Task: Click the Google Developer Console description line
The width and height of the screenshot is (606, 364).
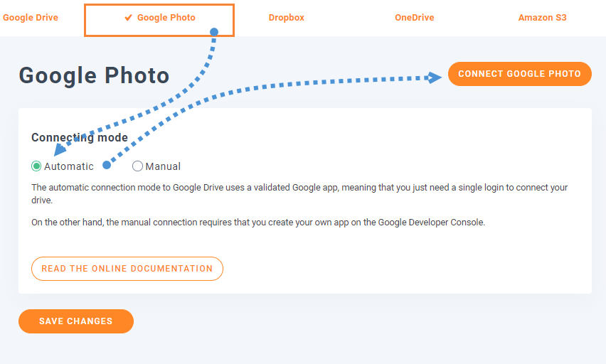Action: [257, 223]
